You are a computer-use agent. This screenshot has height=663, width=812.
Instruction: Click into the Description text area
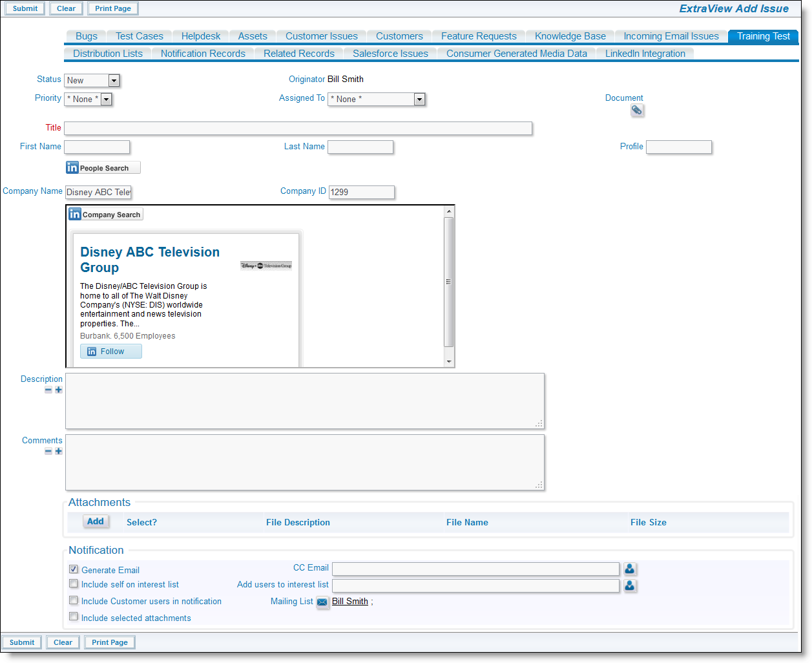point(305,401)
